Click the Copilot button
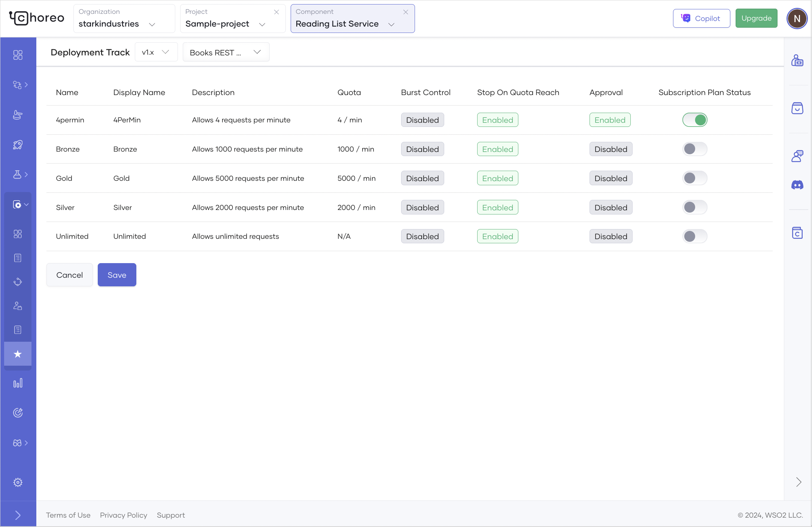812x527 pixels. (702, 18)
